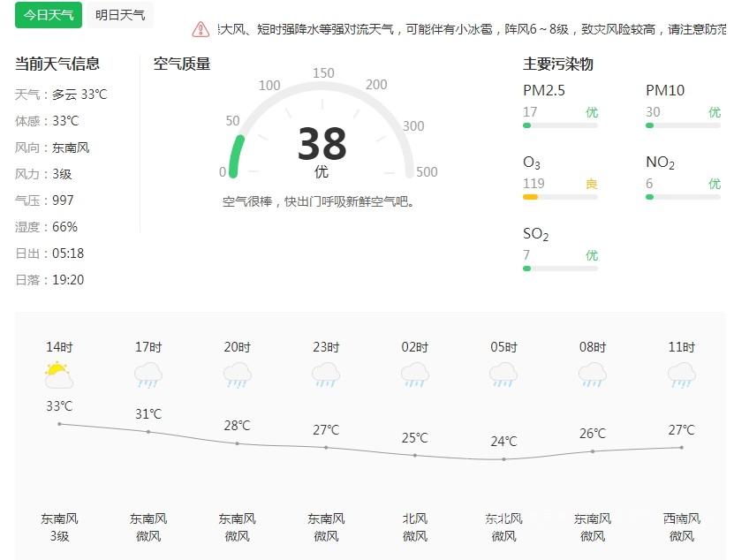
Task: Click the PM2.5 level bar
Action: (x=560, y=125)
